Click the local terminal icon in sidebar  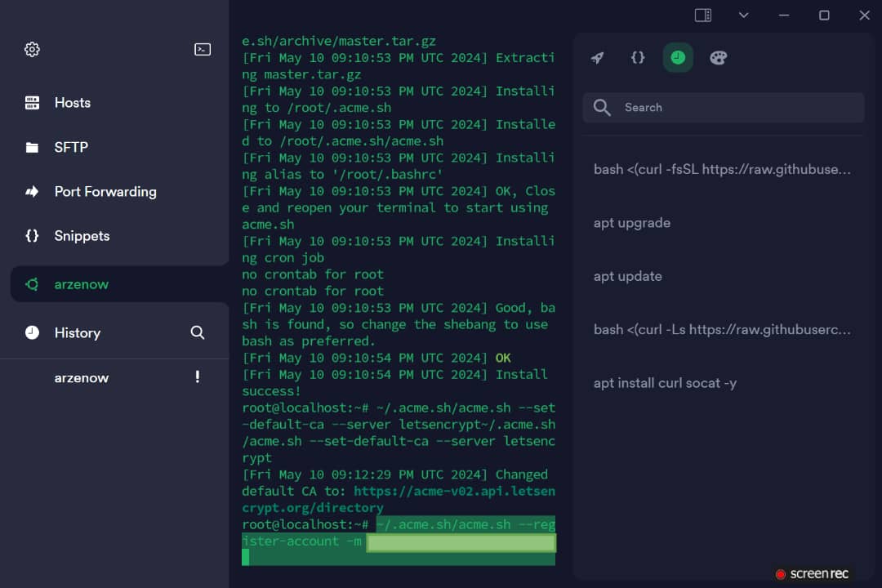point(203,49)
